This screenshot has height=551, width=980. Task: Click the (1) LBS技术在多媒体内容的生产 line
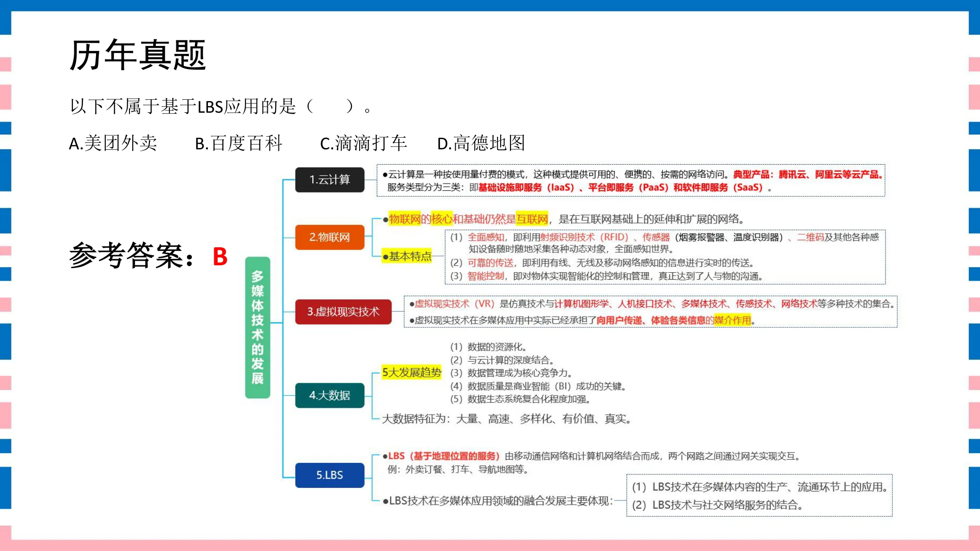pyautogui.click(x=761, y=487)
